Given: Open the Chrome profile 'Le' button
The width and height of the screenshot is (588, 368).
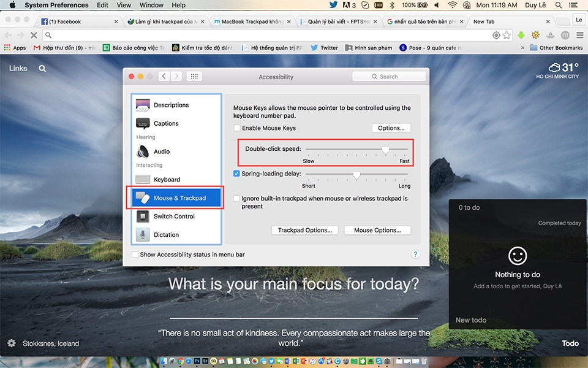Looking at the screenshot, I should pyautogui.click(x=579, y=20).
